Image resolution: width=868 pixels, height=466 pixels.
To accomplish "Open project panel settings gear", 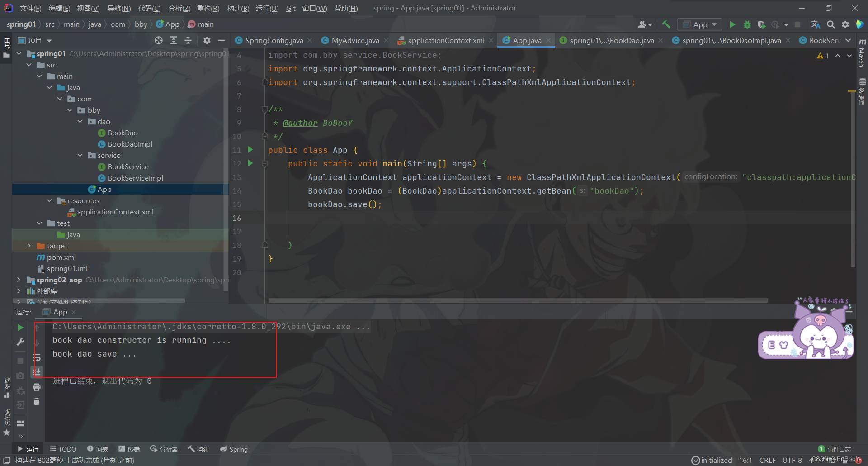I will [207, 40].
